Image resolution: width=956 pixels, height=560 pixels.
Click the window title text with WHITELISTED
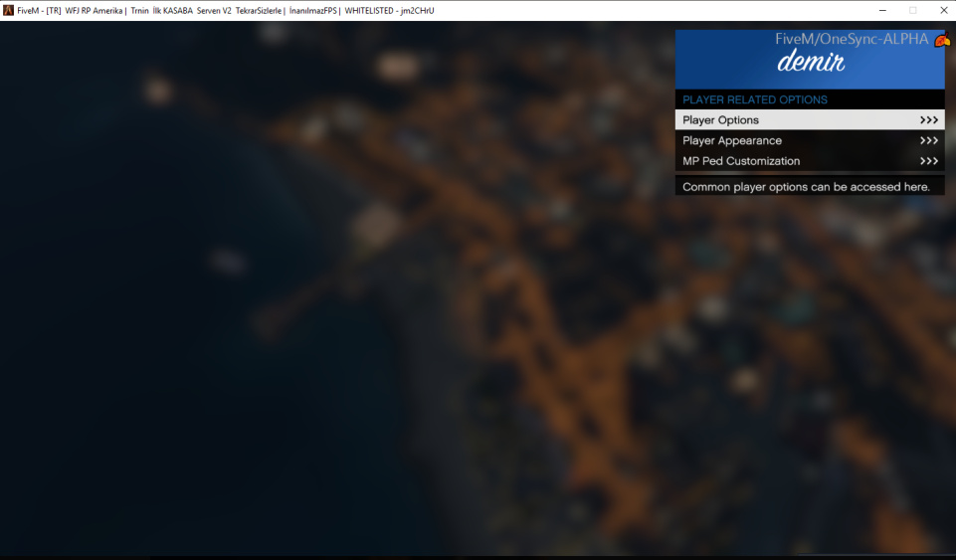pyautogui.click(x=226, y=10)
